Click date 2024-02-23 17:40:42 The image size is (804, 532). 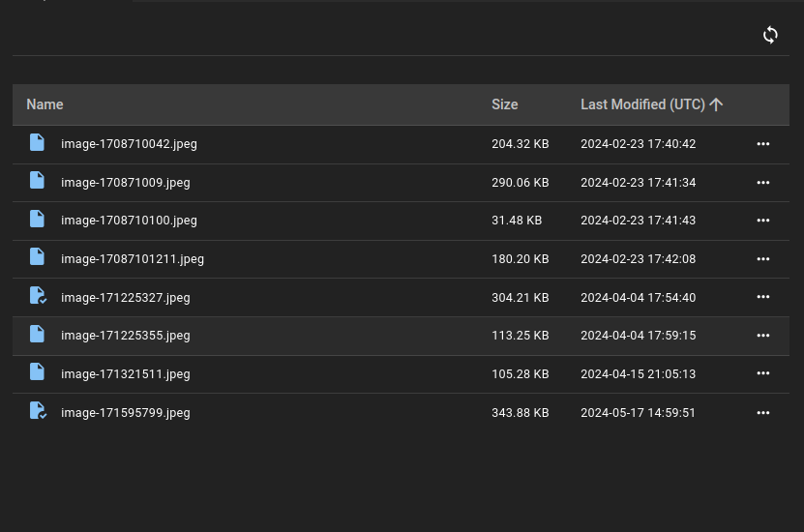(x=638, y=144)
